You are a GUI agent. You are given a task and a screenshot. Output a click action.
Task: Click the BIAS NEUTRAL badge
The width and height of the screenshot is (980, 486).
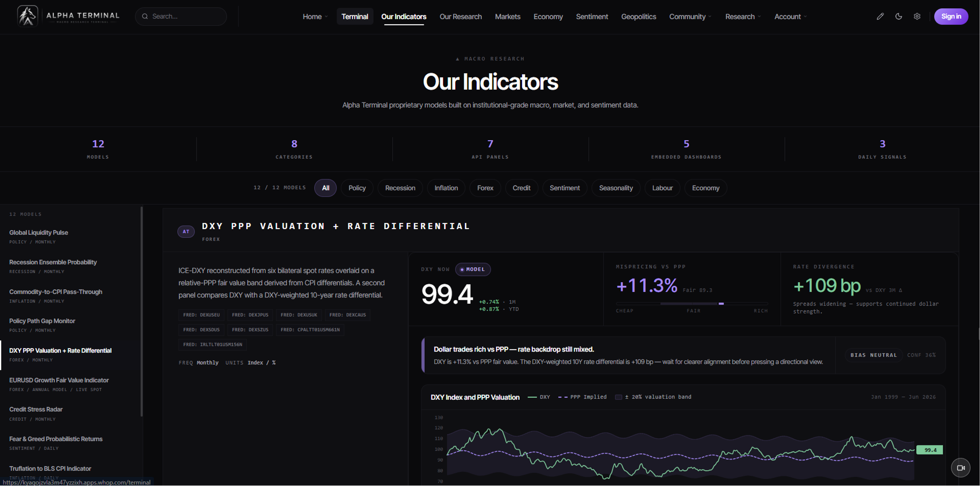[874, 355]
